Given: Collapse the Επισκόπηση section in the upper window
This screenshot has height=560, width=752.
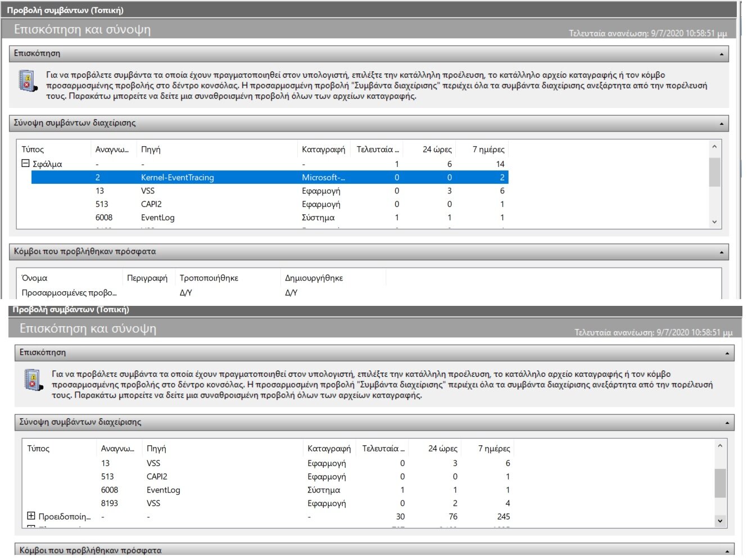Looking at the screenshot, I should [722, 54].
